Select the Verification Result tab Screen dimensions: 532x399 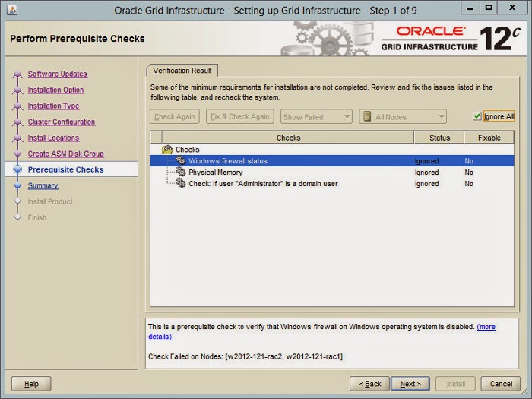coord(182,71)
